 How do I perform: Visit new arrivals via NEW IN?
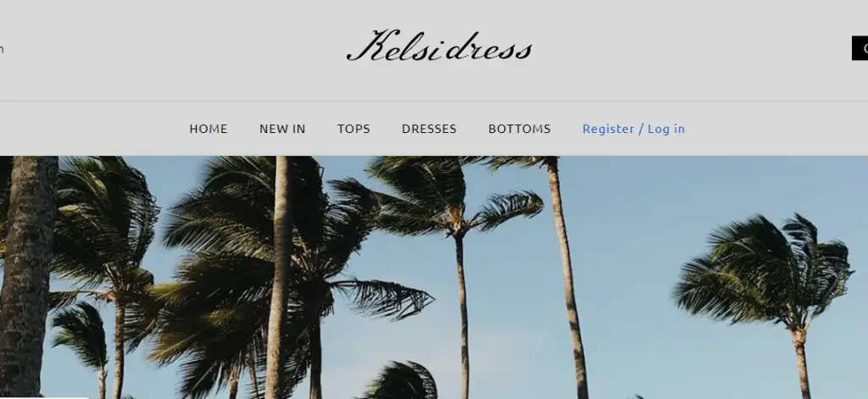coord(282,129)
